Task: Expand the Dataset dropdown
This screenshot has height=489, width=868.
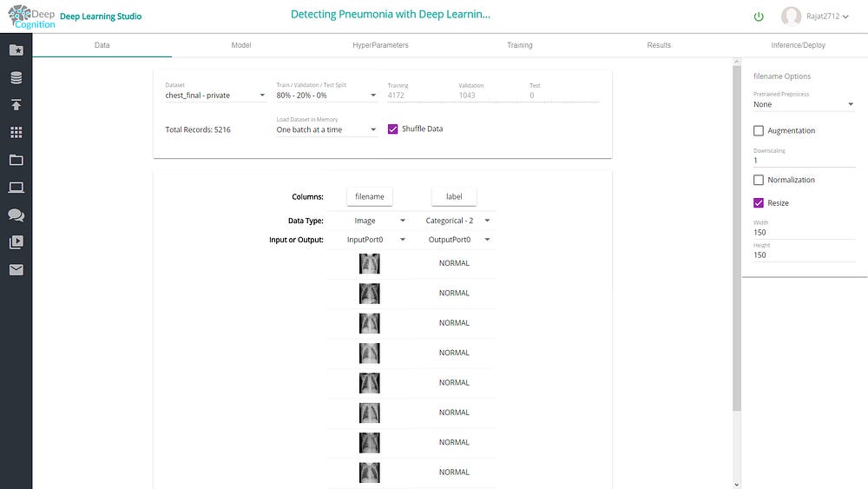Action: (x=215, y=96)
